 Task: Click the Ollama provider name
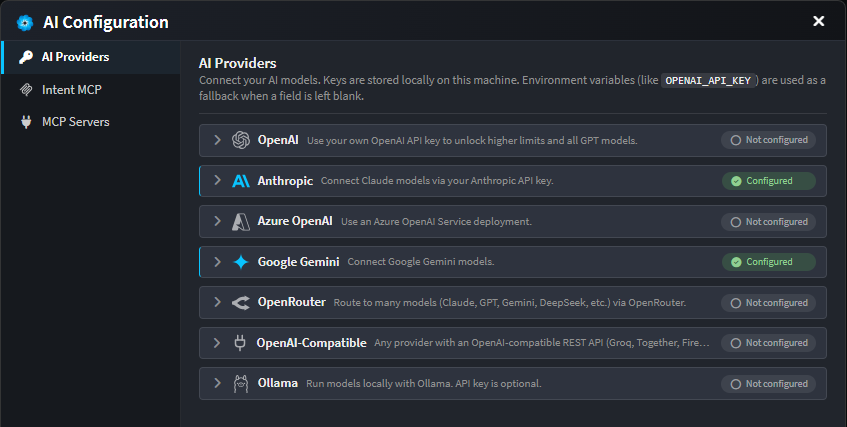(278, 383)
